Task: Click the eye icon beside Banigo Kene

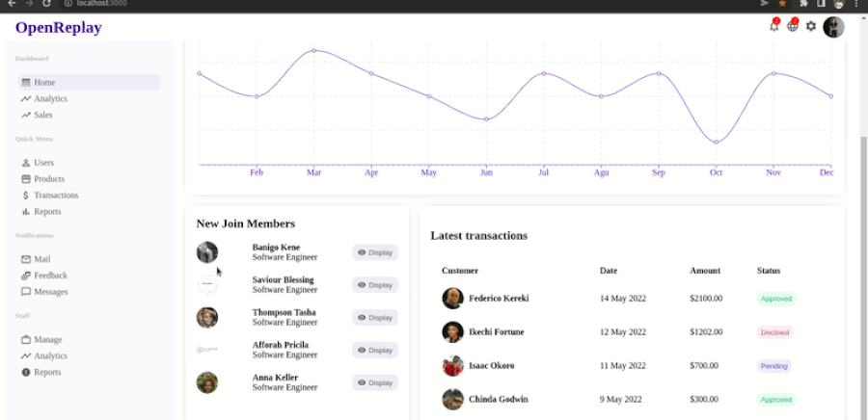Action: tap(362, 252)
